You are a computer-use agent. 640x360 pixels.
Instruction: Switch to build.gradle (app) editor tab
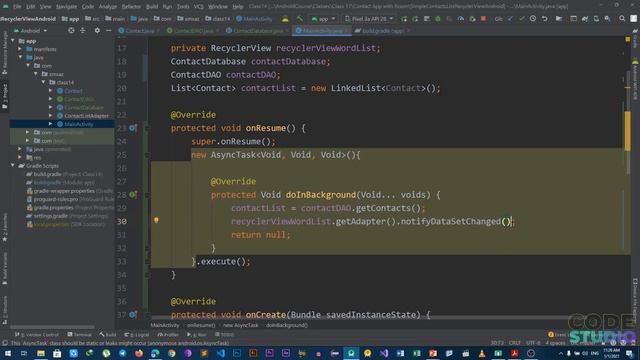(x=382, y=31)
